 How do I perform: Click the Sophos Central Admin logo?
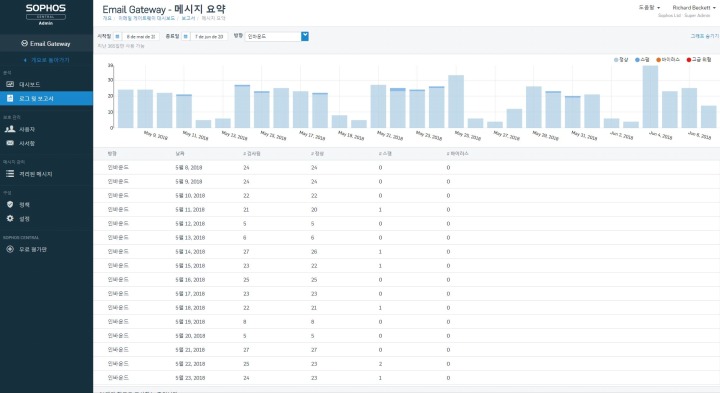point(45,14)
